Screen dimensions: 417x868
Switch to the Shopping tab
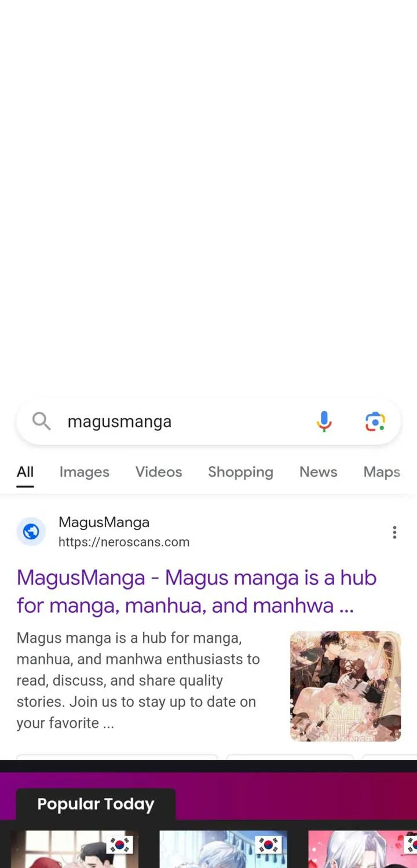240,472
